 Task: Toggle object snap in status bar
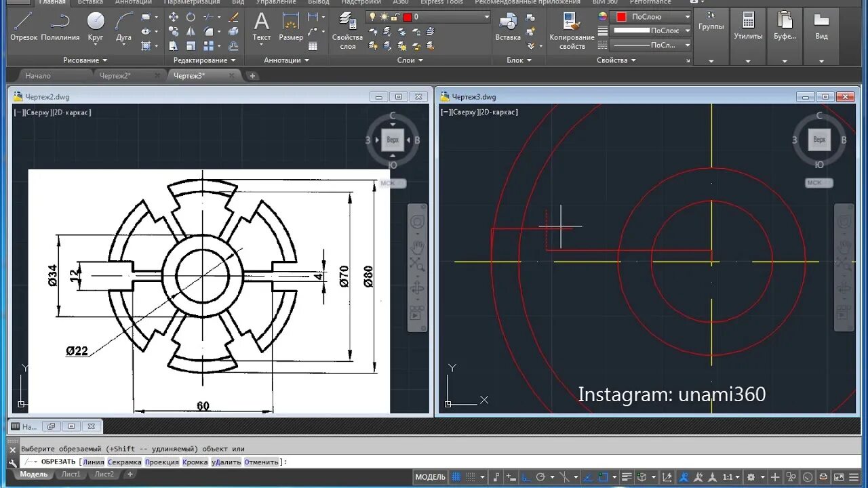tap(603, 477)
